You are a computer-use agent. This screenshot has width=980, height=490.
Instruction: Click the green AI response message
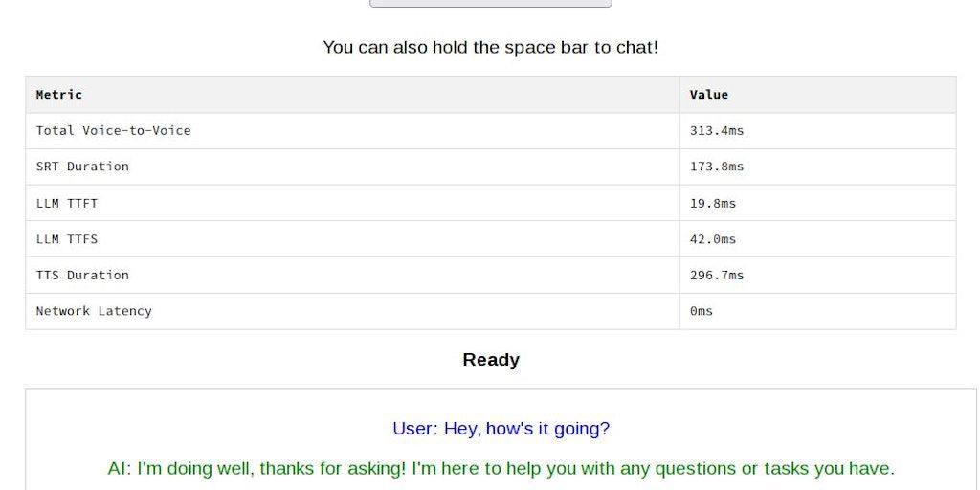coord(501,469)
